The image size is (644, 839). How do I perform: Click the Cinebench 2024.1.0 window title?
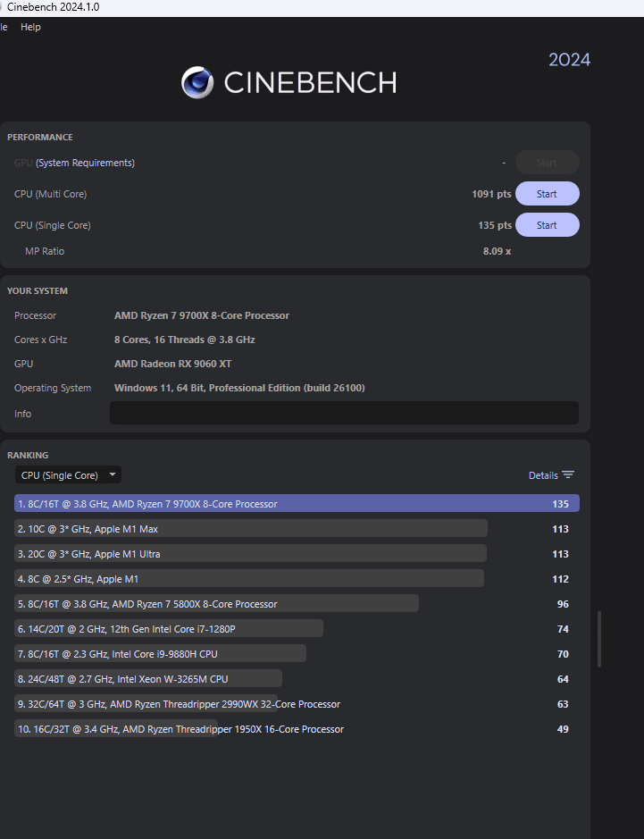53,7
